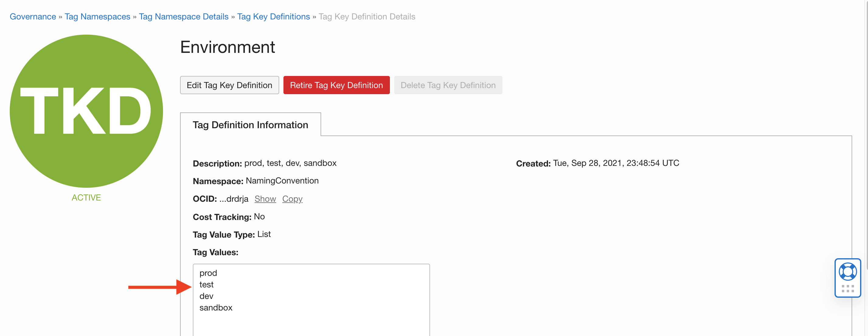The width and height of the screenshot is (868, 336).
Task: Select 'prod' in tag values list
Action: click(208, 273)
